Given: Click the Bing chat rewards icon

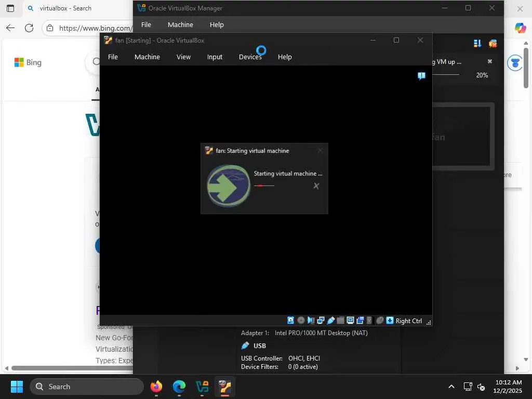Looking at the screenshot, I should coord(515,63).
